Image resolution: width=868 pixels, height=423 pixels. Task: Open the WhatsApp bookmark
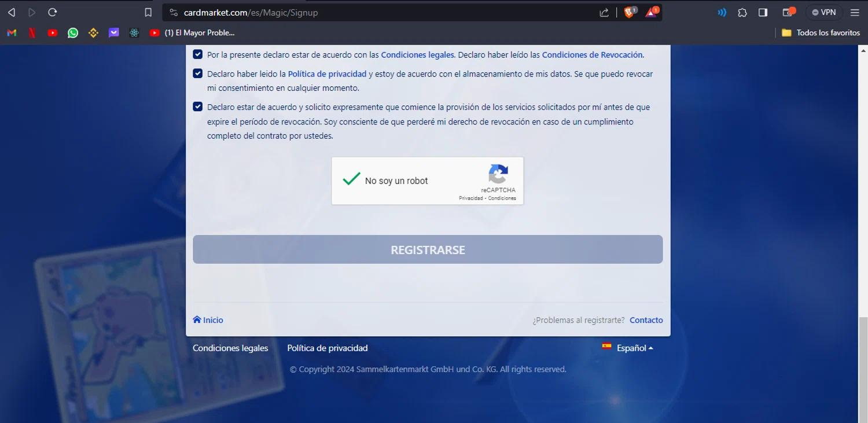tap(73, 33)
